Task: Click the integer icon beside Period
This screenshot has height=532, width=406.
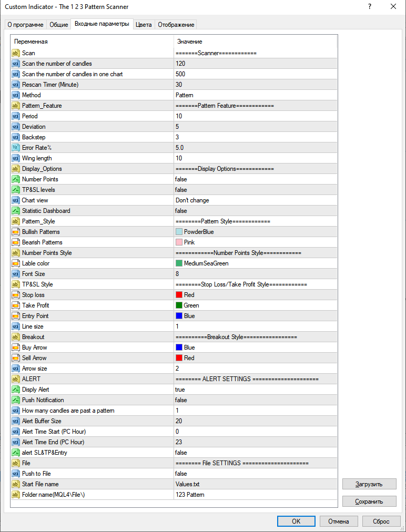Action: [16, 116]
